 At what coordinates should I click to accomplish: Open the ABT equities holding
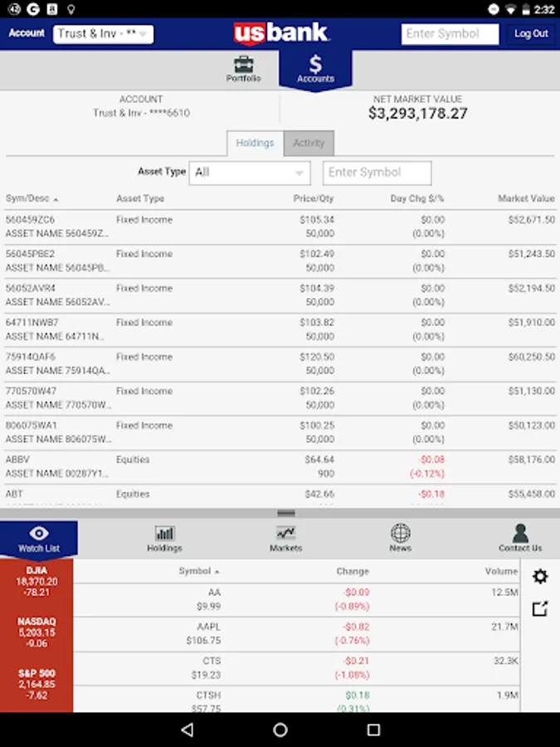pos(280,496)
